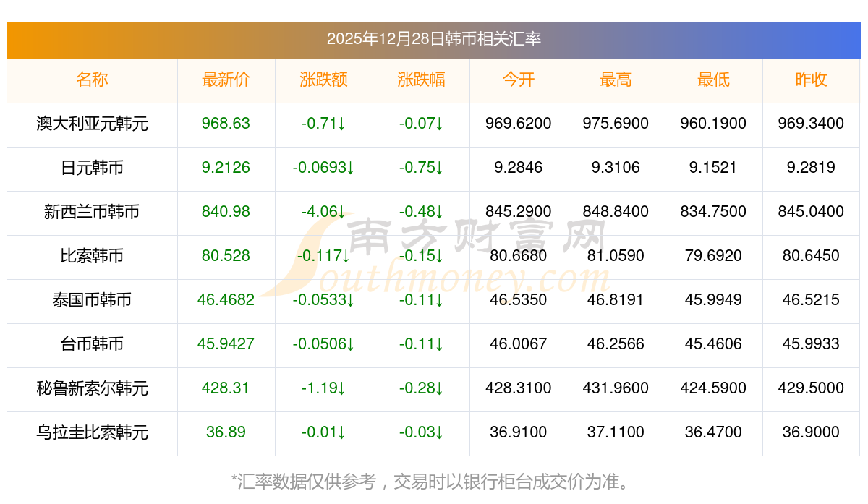Select latest price 968.63
868x504 pixels.
pos(226,124)
